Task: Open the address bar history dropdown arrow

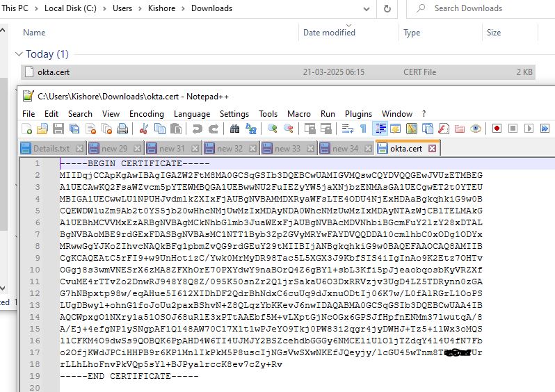Action: coord(381,8)
